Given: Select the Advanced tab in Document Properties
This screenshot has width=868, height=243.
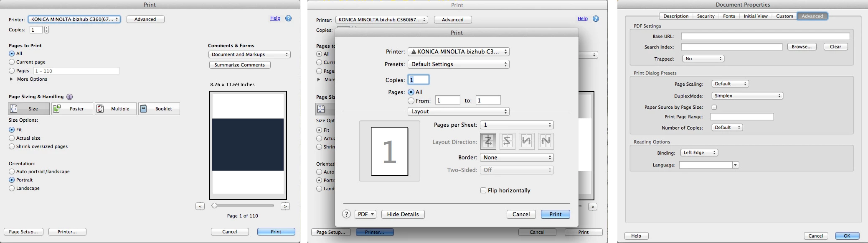Looking at the screenshot, I should pyautogui.click(x=812, y=16).
